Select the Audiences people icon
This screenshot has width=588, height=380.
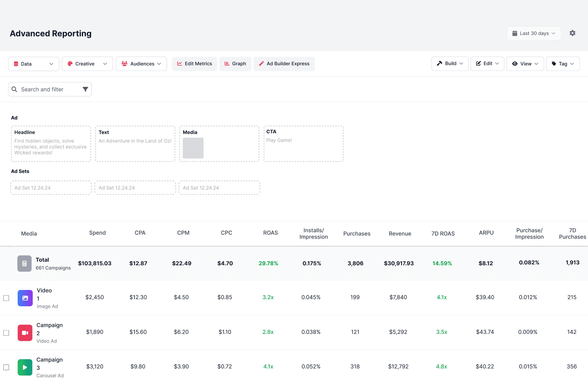(125, 64)
